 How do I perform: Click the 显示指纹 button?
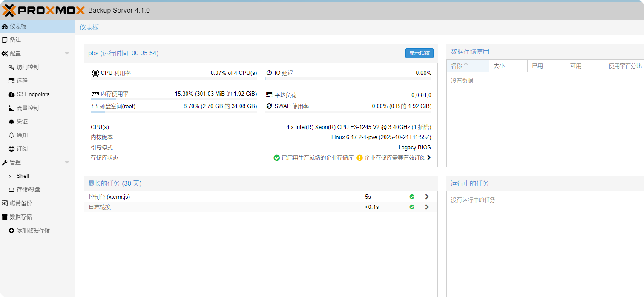pyautogui.click(x=419, y=53)
